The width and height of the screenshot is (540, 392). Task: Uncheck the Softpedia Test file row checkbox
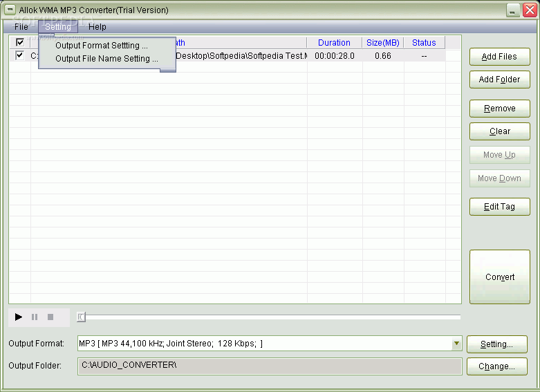[x=20, y=55]
